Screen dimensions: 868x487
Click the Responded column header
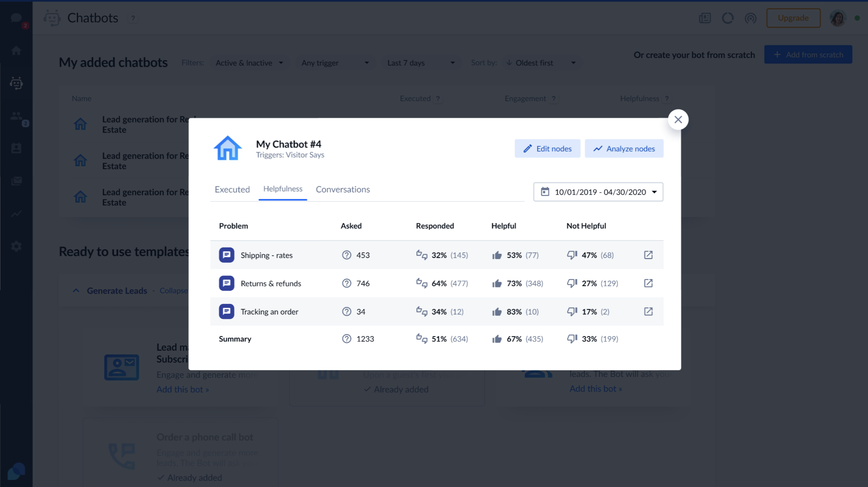tap(434, 226)
